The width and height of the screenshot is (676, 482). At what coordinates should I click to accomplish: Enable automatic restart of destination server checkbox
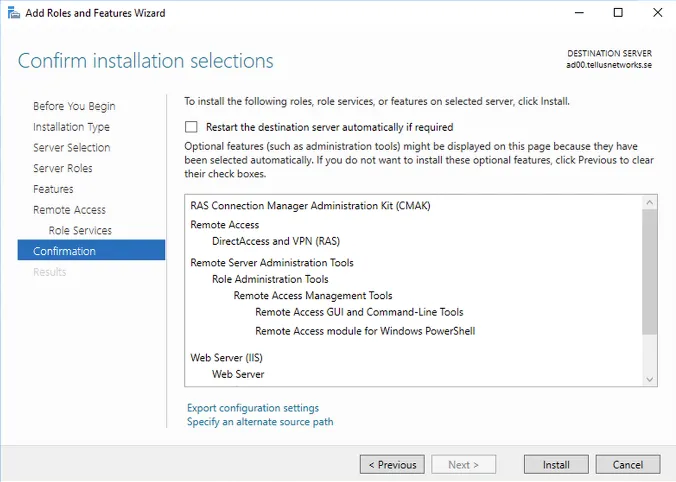[x=191, y=127]
